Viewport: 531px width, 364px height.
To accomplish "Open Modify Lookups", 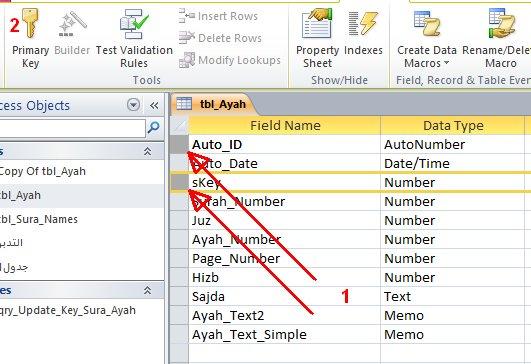I will coord(230,60).
